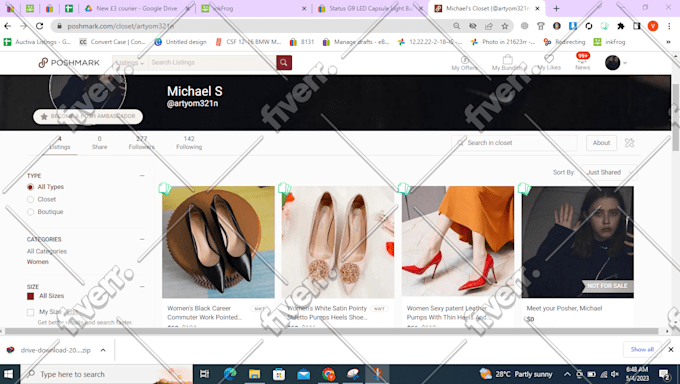This screenshot has height=384, width=680.
Task: Select the All Types radio button
Action: [30, 187]
